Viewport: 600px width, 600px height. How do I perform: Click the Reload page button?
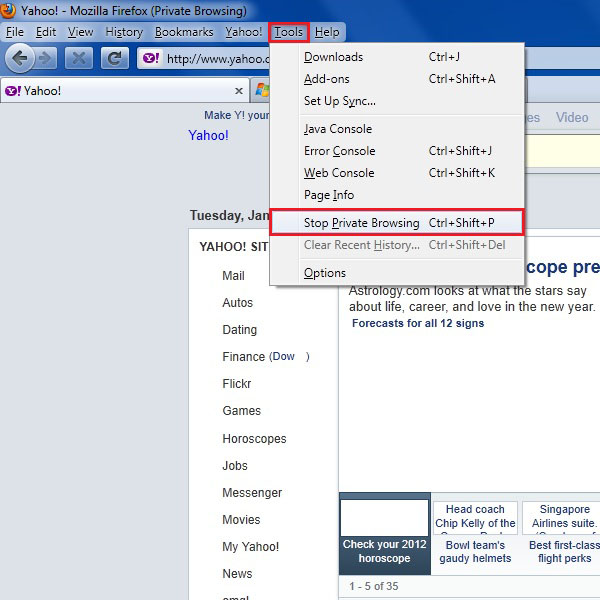pyautogui.click(x=114, y=58)
